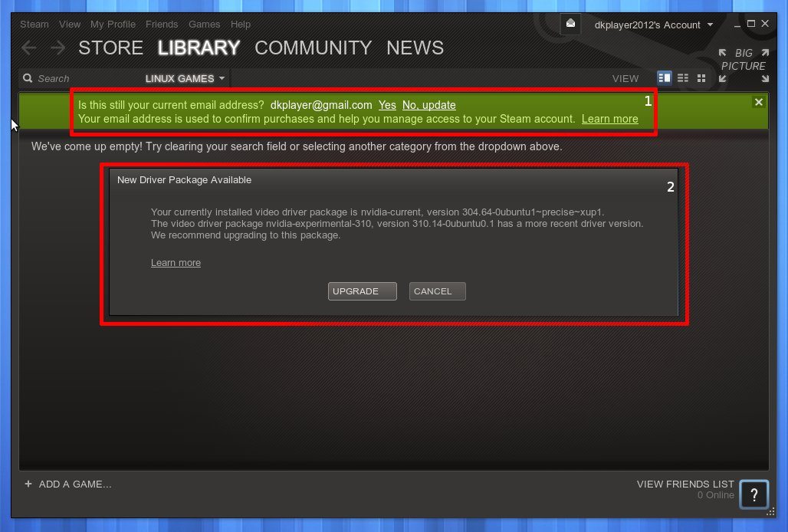Click the 'No, update' email link
This screenshot has height=532, width=788.
click(428, 105)
